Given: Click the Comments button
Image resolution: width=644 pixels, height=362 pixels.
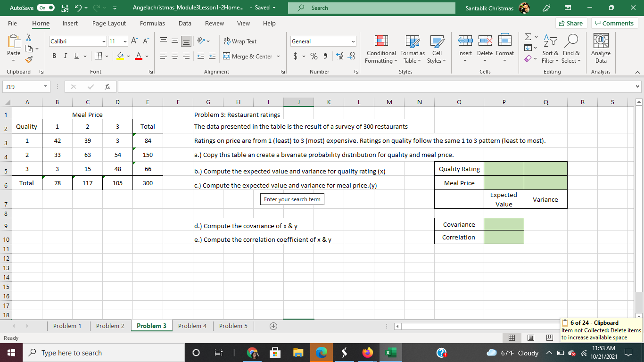Looking at the screenshot, I should (614, 23).
